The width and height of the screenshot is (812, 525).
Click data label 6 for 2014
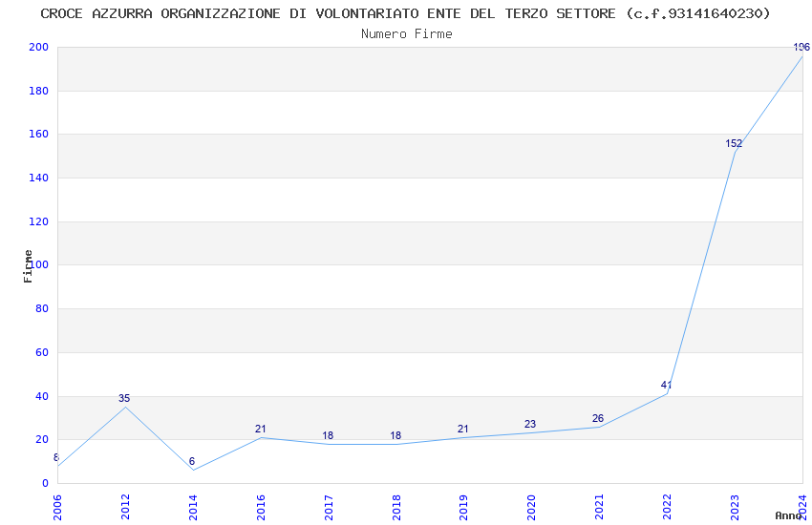pyautogui.click(x=192, y=461)
